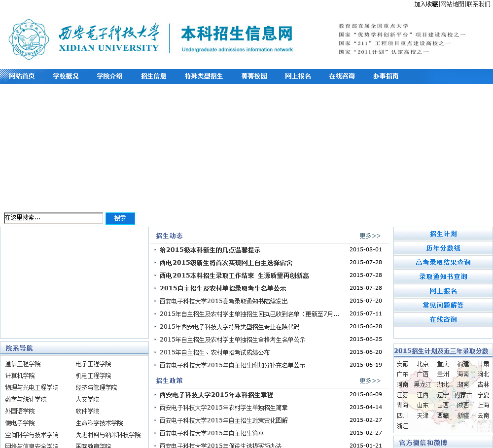The image size is (493, 448).
Task: Click the 在线咨询 sidebar button
Action: [x=443, y=319]
